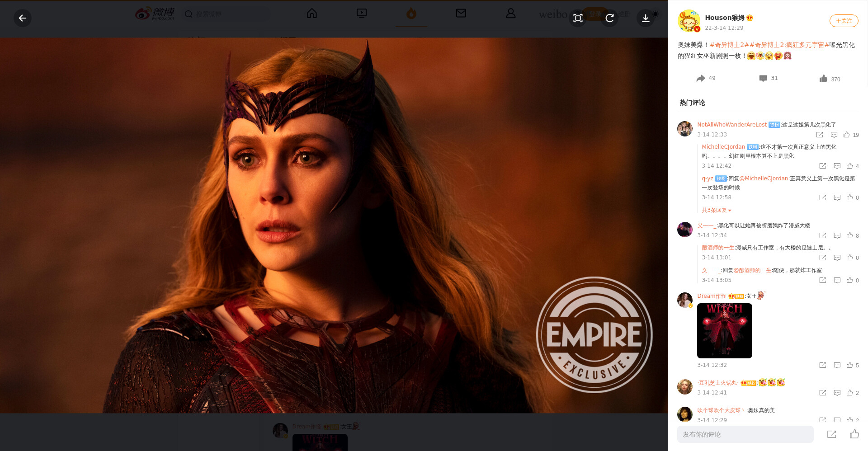
Task: Open the hot trending flame icon
Action: [411, 14]
